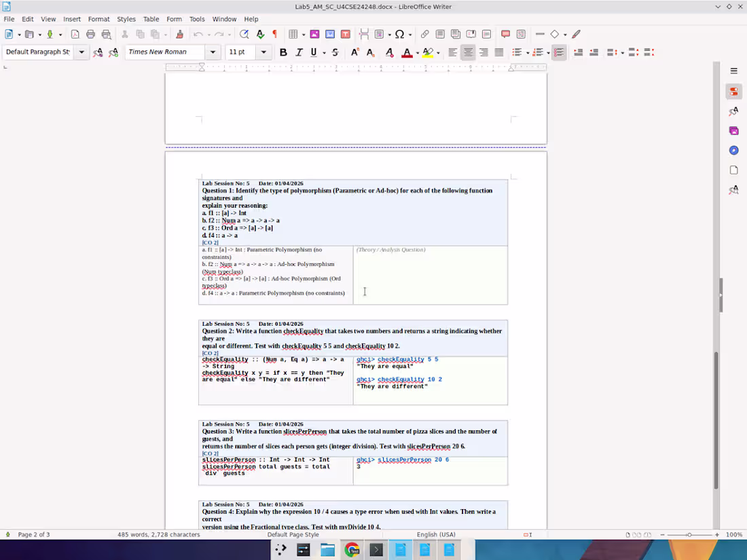Toggle bold formatting
This screenshot has height=560, width=747.
point(283,52)
